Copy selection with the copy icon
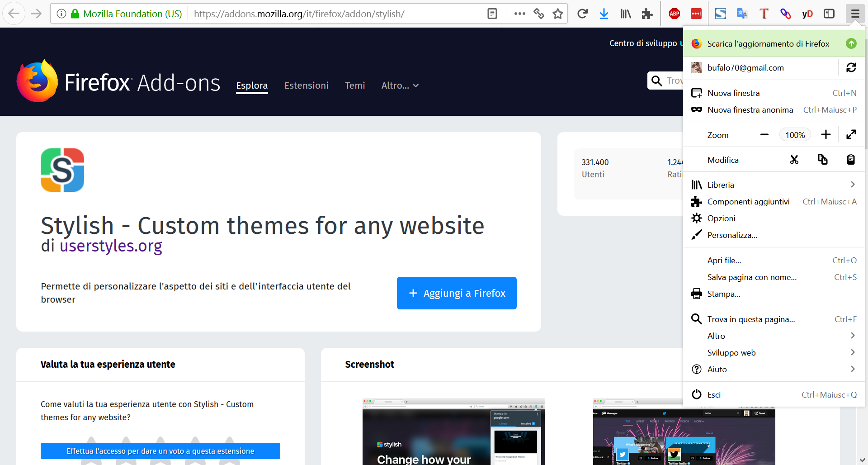The image size is (868, 465). pyautogui.click(x=823, y=159)
